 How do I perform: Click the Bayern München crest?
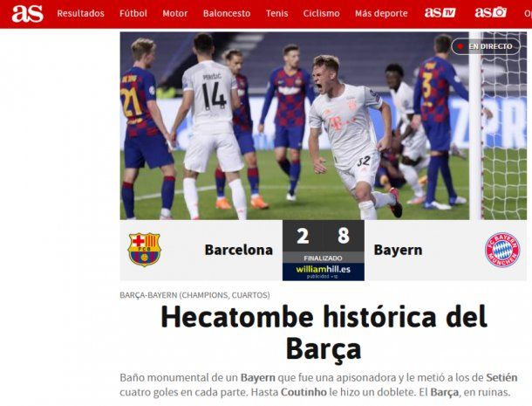tap(502, 250)
